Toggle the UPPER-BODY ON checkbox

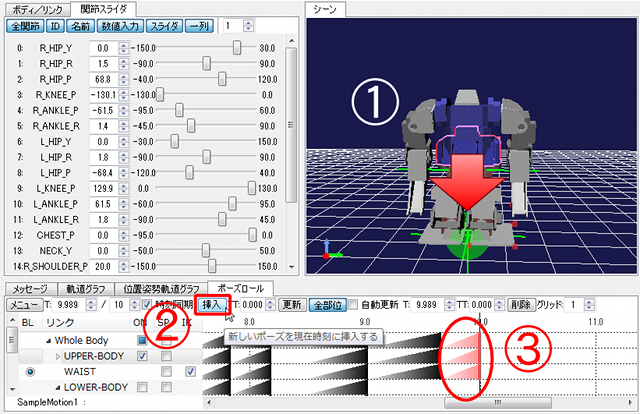(141, 355)
